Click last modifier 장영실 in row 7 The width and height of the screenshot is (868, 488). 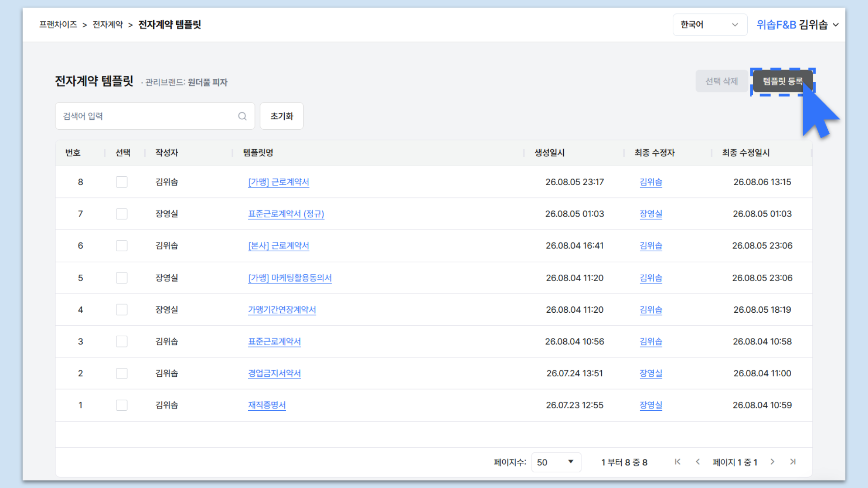tap(651, 214)
